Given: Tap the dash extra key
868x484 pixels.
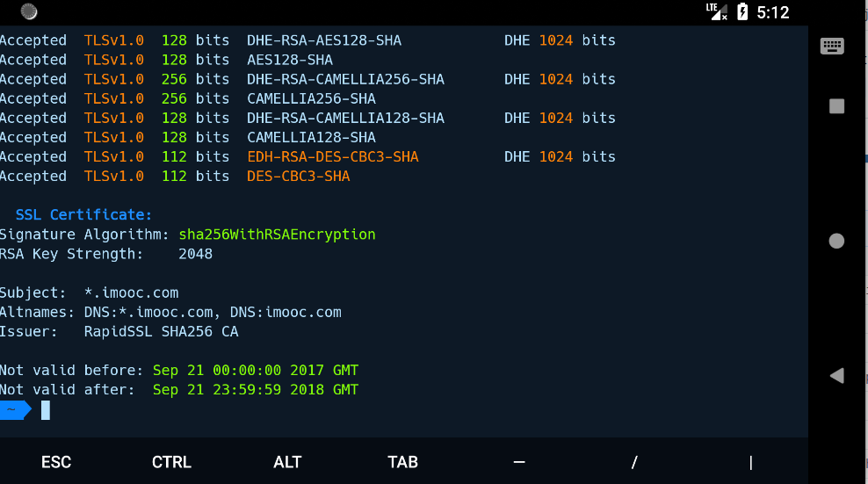Looking at the screenshot, I should (x=519, y=462).
